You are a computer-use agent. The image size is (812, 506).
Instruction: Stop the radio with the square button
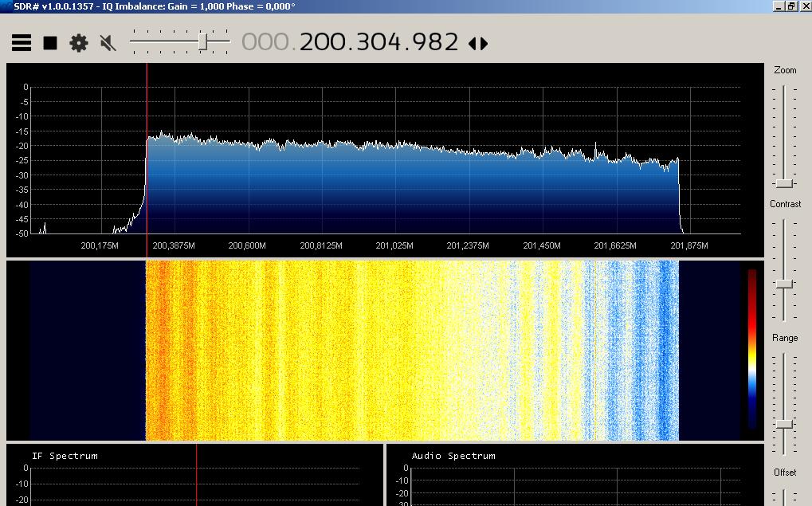[50, 42]
